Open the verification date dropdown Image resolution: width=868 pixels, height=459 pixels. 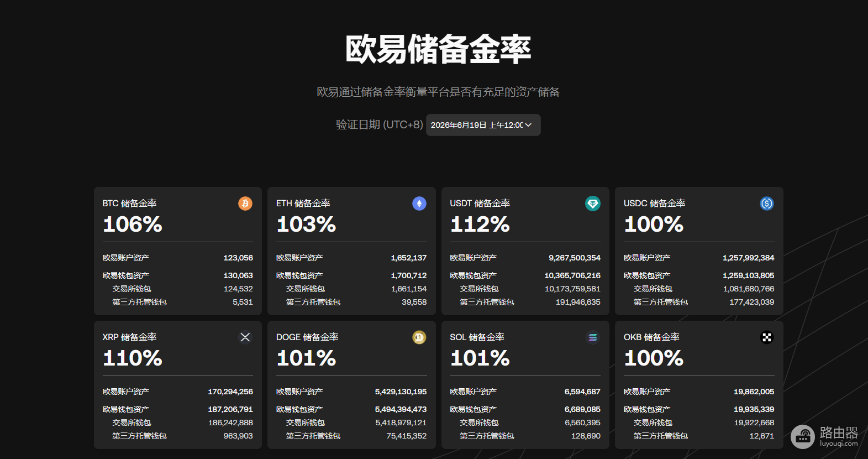(x=483, y=125)
